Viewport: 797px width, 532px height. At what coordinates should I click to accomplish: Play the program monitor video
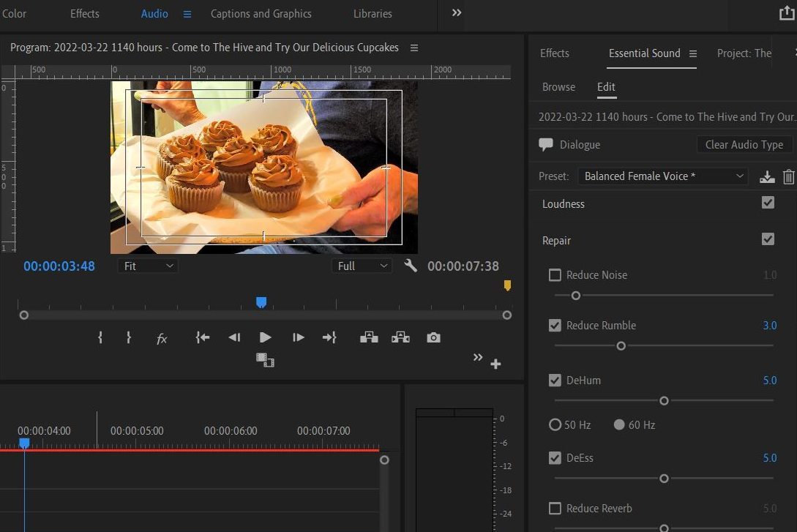point(265,337)
